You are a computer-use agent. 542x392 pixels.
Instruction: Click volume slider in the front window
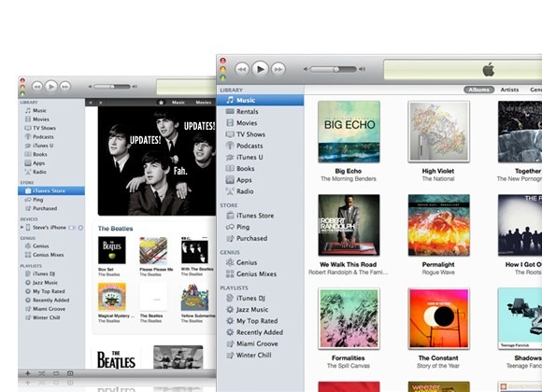coord(334,69)
